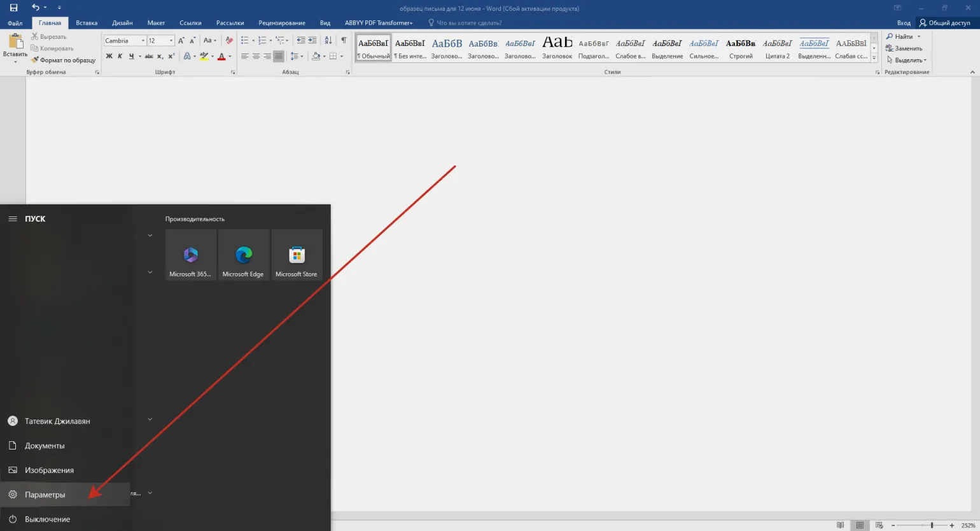Show paragraph marks with pilcrow icon
Image resolution: width=980 pixels, height=531 pixels.
pyautogui.click(x=344, y=40)
